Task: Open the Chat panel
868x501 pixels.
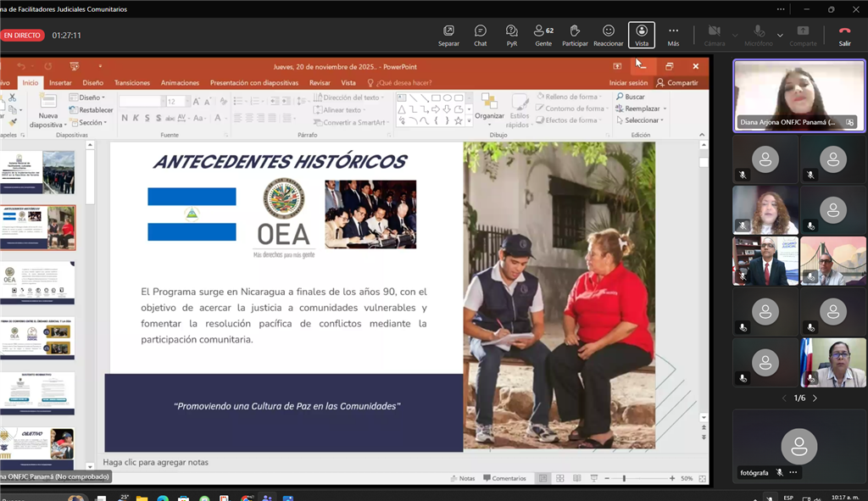Action: click(480, 35)
